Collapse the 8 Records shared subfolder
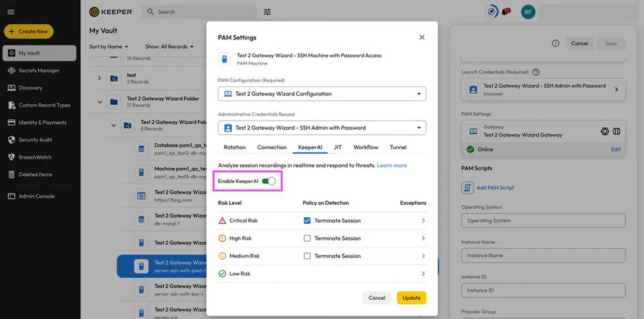 [113, 125]
